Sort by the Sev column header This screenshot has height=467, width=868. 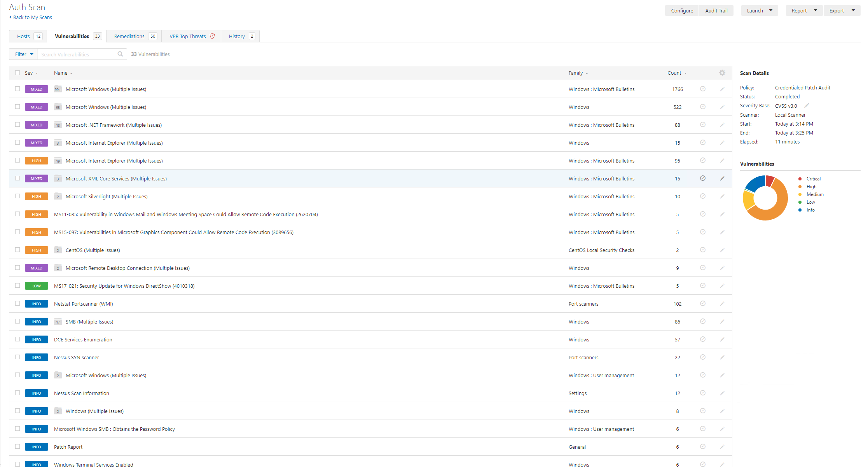(31, 73)
